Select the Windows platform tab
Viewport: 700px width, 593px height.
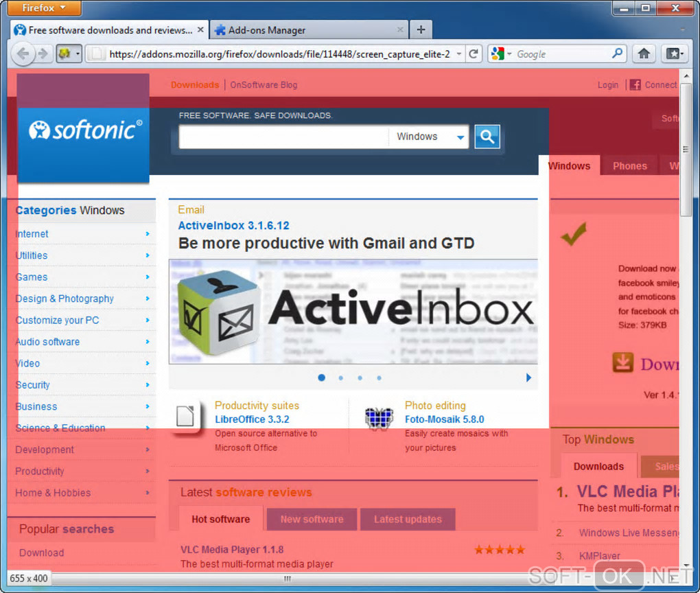569,165
